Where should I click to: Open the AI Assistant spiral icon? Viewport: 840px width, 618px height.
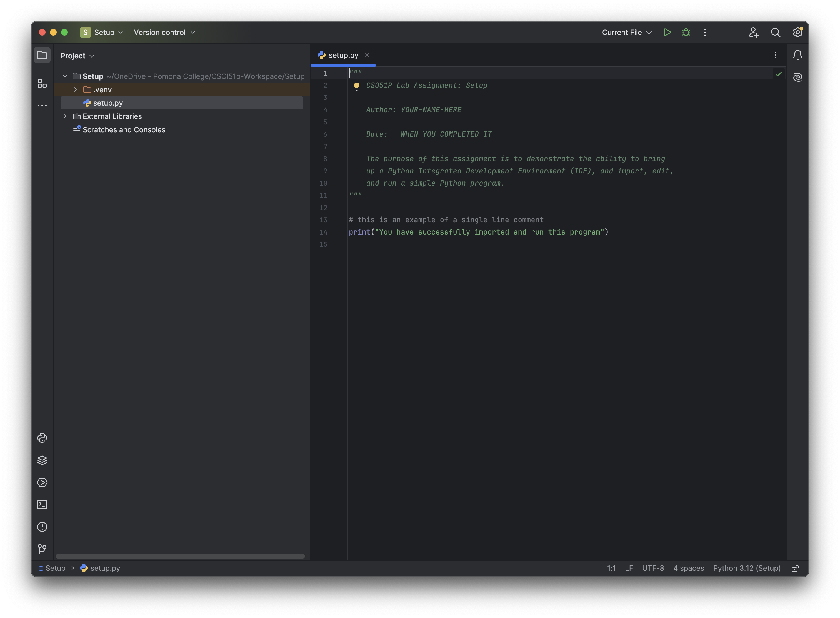tap(798, 78)
